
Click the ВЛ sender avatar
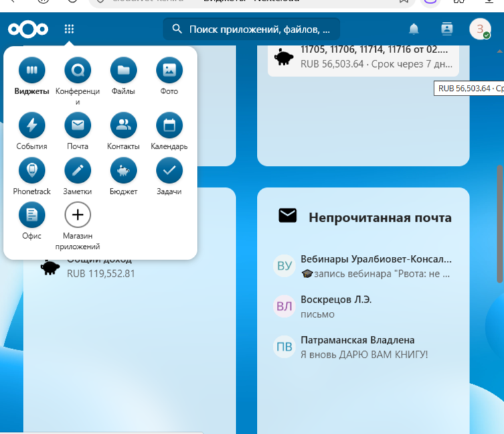pyautogui.click(x=284, y=307)
